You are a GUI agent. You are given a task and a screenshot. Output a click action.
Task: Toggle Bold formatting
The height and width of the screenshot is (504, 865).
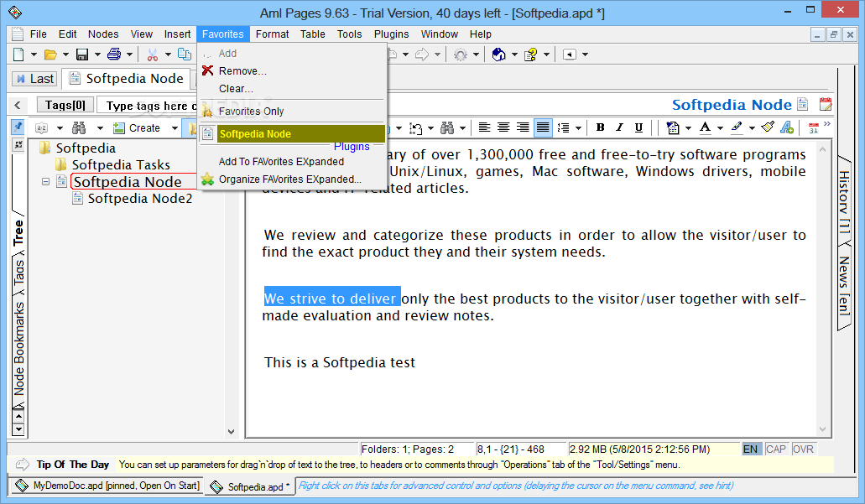point(600,127)
